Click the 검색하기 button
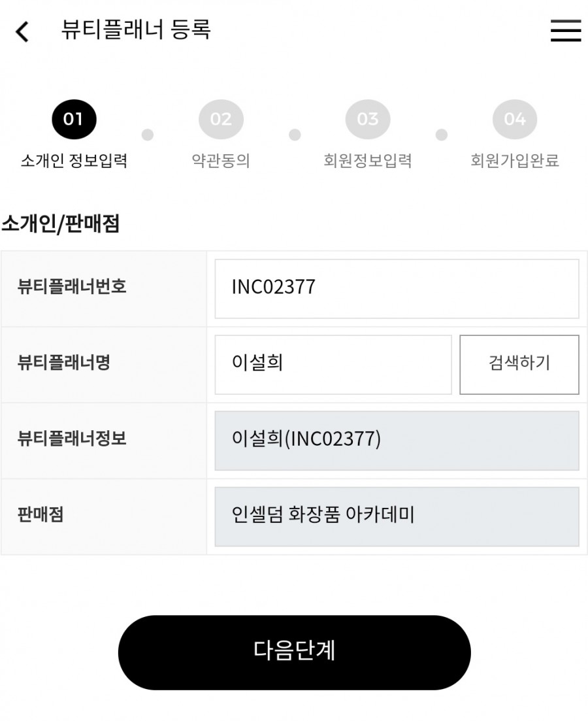Screen dimensions: 588x721 [519, 364]
